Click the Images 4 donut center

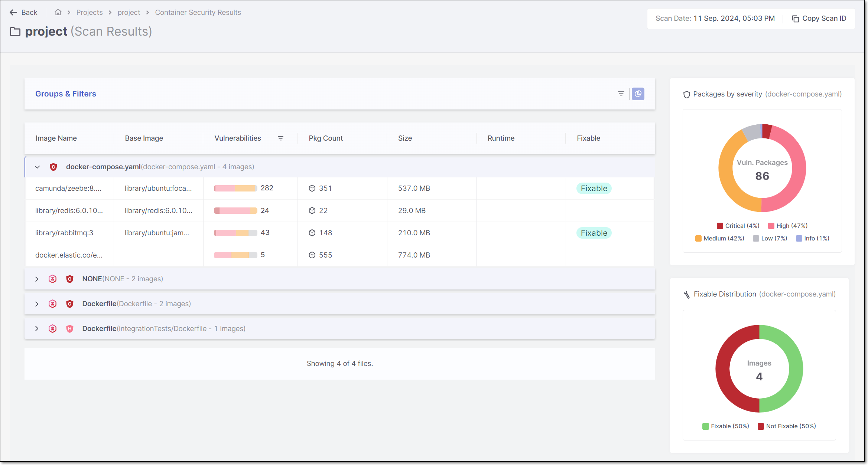coord(759,370)
